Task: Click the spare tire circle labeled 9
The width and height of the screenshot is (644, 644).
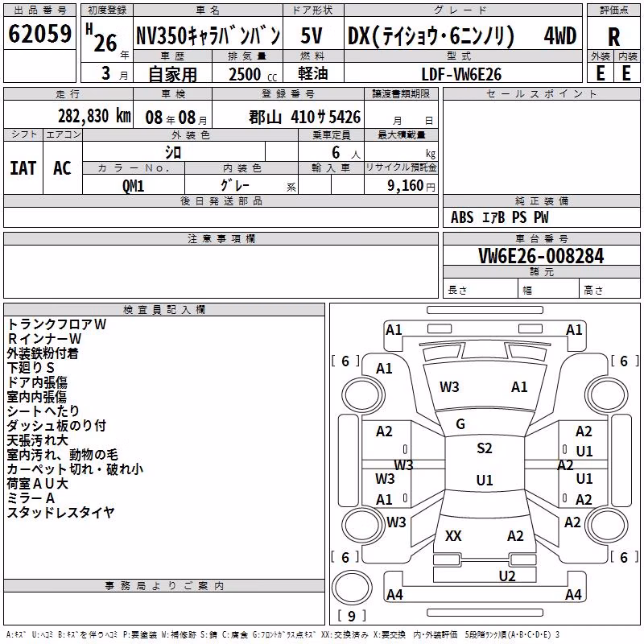Action: coord(352,588)
